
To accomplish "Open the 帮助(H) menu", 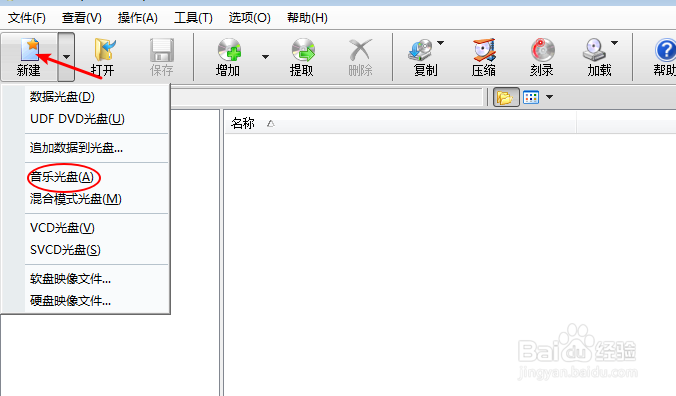I will point(307,18).
